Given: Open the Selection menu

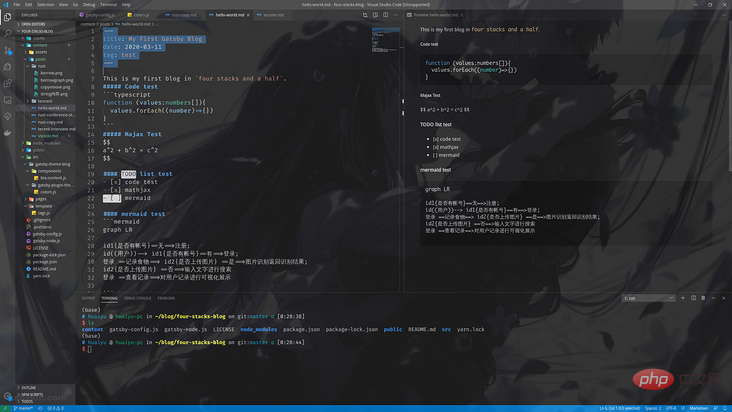Looking at the screenshot, I should pyautogui.click(x=45, y=5).
